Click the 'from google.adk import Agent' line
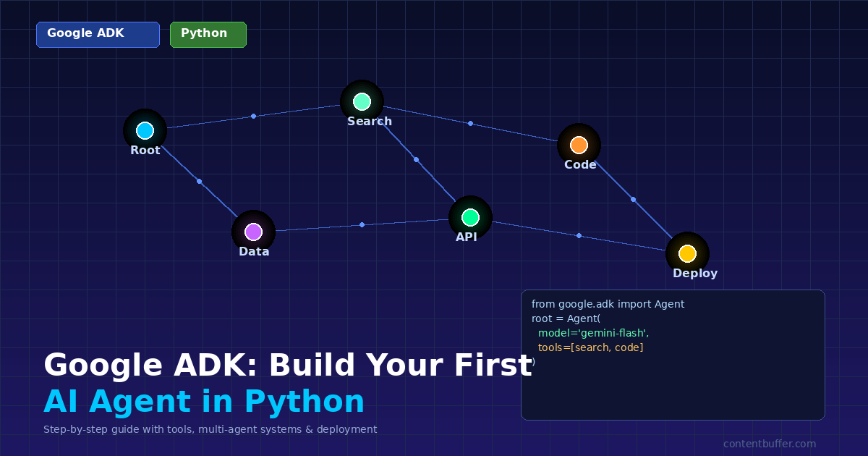 [608, 304]
